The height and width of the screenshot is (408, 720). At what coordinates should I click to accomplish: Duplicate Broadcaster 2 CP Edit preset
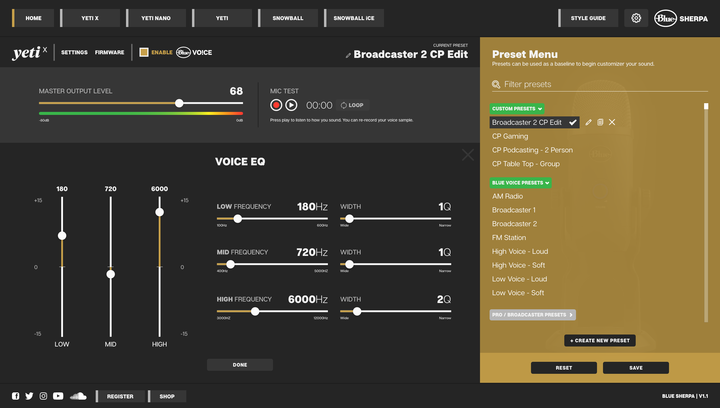(600, 122)
